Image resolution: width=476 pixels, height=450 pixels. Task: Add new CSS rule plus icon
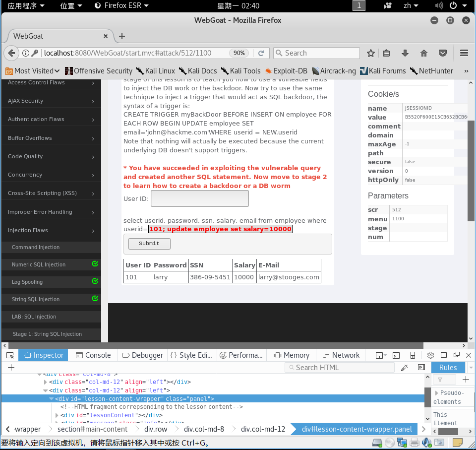tap(466, 379)
